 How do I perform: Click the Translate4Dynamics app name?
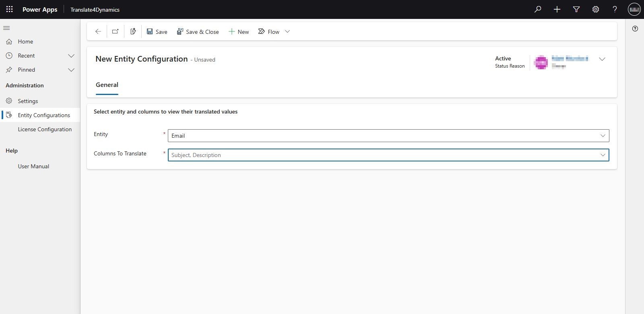tap(95, 10)
